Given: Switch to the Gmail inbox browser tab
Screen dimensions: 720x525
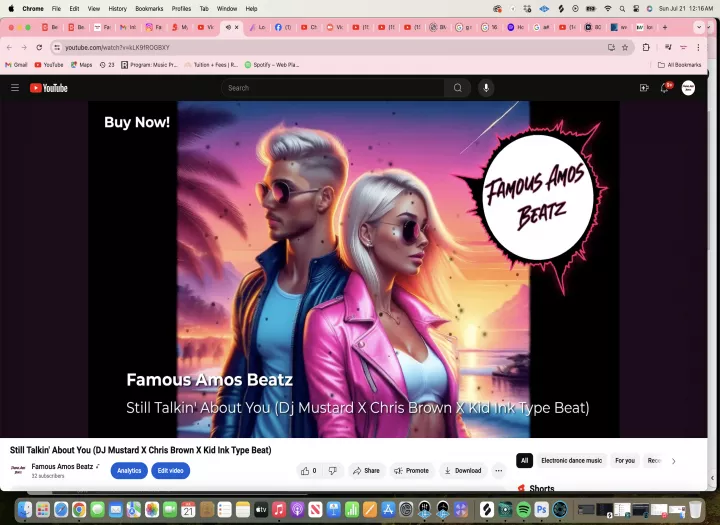Looking at the screenshot, I should [x=128, y=28].
